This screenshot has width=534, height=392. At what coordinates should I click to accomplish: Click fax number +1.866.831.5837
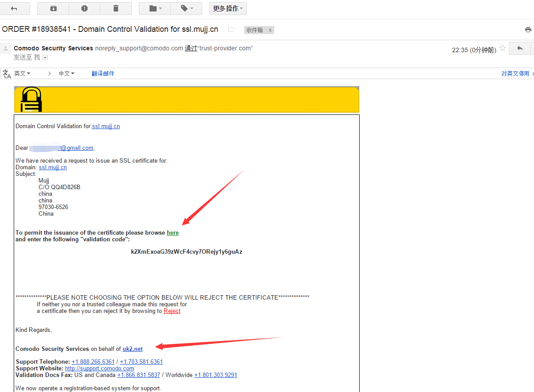click(x=138, y=375)
